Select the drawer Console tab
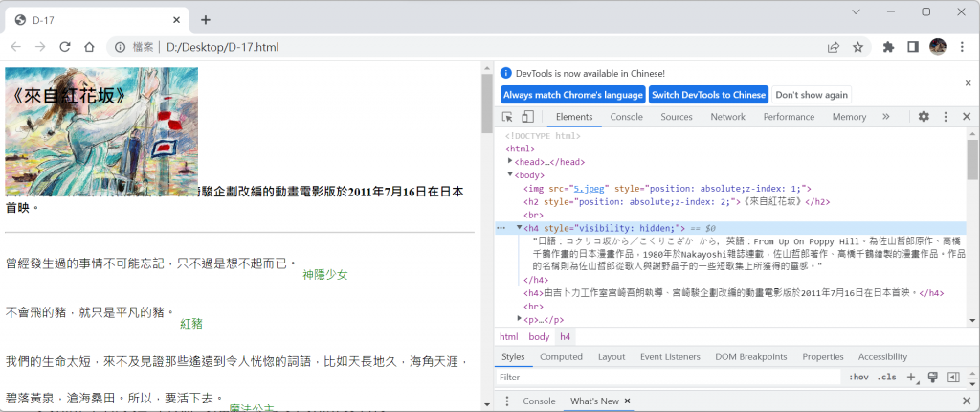The width and height of the screenshot is (980, 412). point(539,401)
